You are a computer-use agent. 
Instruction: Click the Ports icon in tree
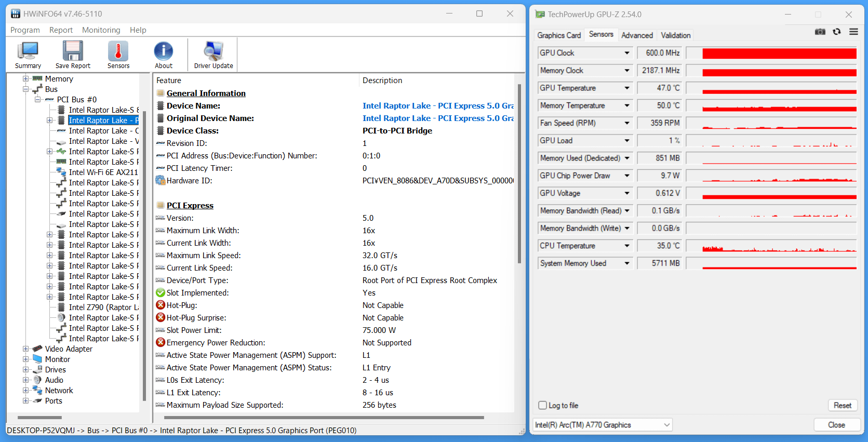(x=37, y=400)
